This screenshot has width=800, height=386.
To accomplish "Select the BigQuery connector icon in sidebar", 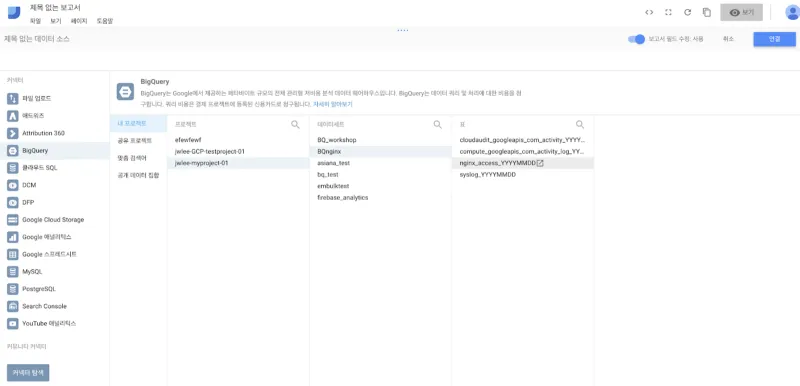I will [13, 150].
